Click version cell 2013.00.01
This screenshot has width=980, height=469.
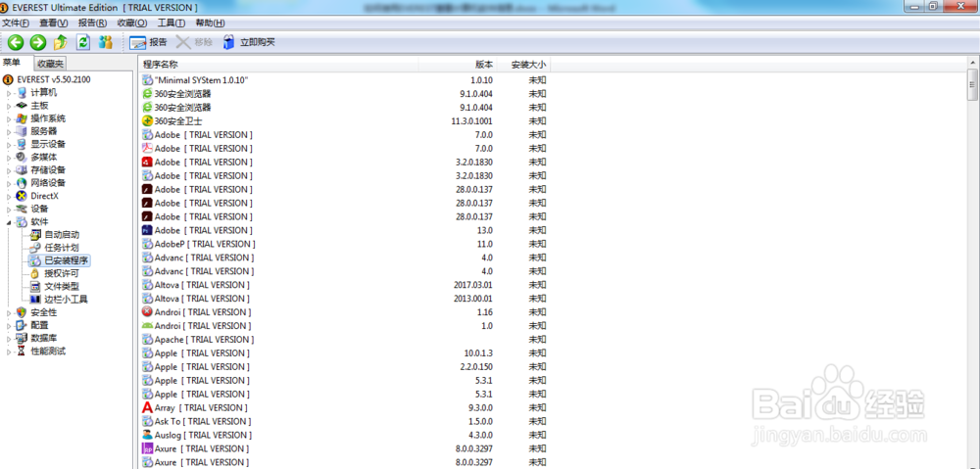coord(473,299)
